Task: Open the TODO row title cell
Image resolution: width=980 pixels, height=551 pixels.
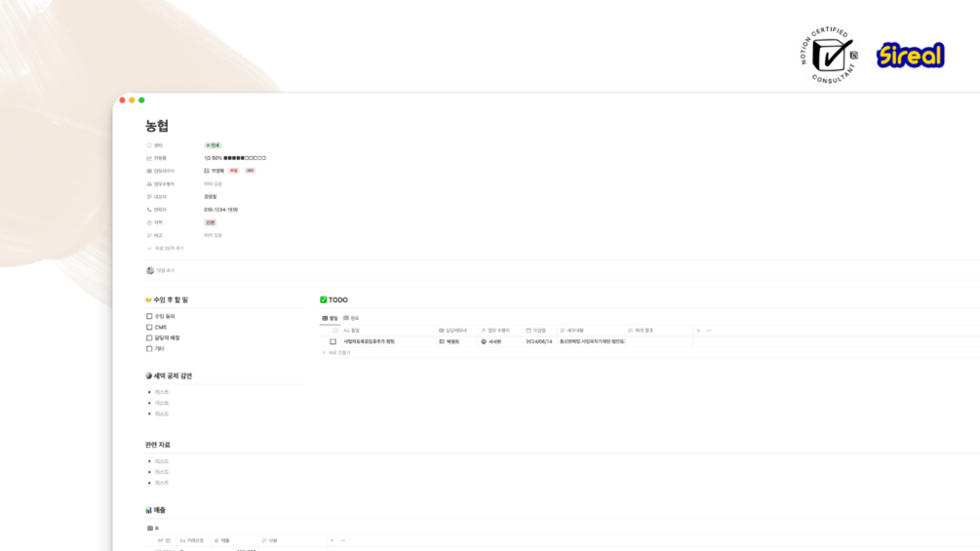Action: 387,341
